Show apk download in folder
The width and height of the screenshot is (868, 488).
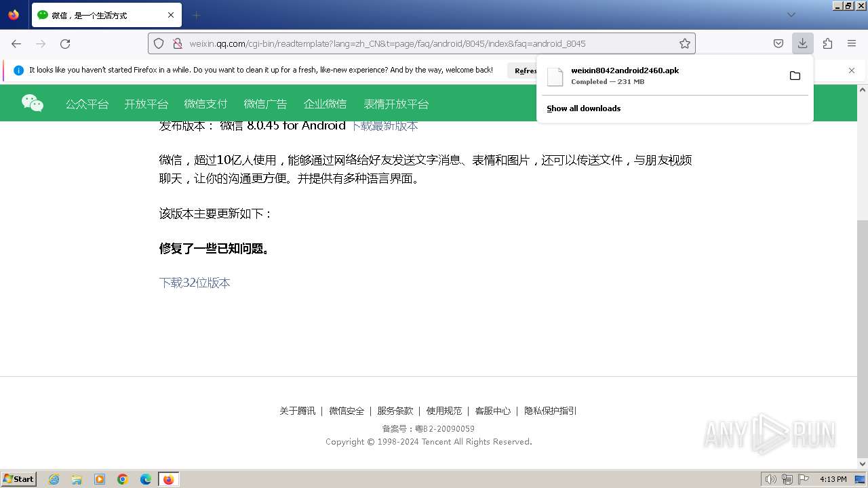(795, 75)
